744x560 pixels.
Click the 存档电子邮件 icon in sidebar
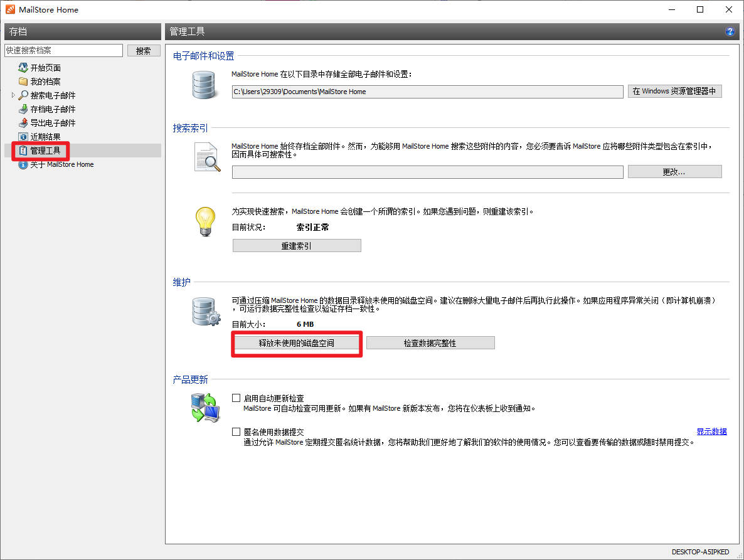pyautogui.click(x=23, y=108)
